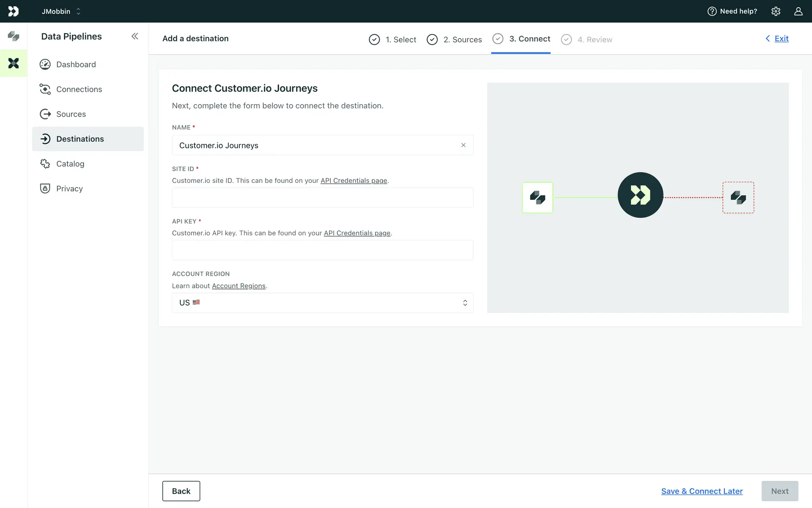Open the JMobbin workspace switcher
812x508 pixels.
(x=61, y=11)
